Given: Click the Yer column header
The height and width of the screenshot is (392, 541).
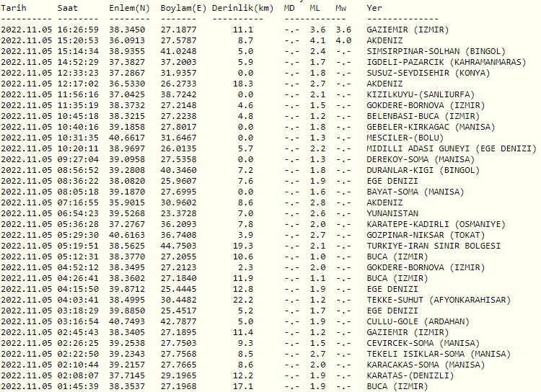Looking at the screenshot, I should click(x=374, y=7).
